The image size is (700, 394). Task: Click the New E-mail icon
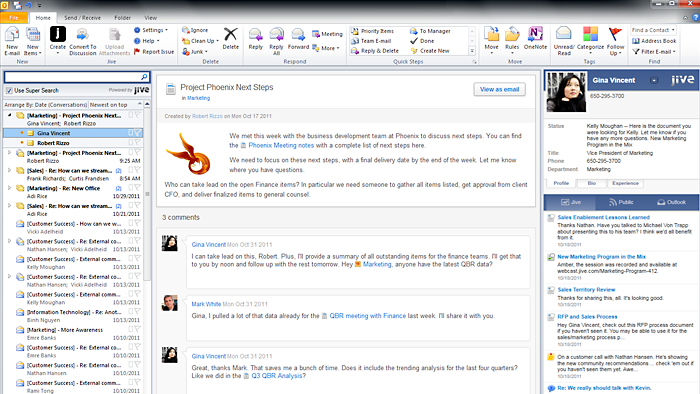(x=12, y=35)
